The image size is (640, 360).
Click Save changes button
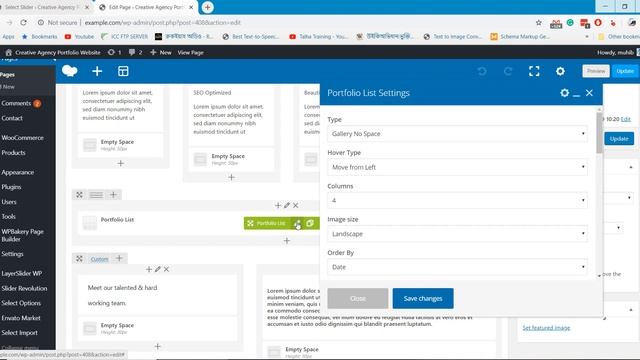click(x=423, y=298)
